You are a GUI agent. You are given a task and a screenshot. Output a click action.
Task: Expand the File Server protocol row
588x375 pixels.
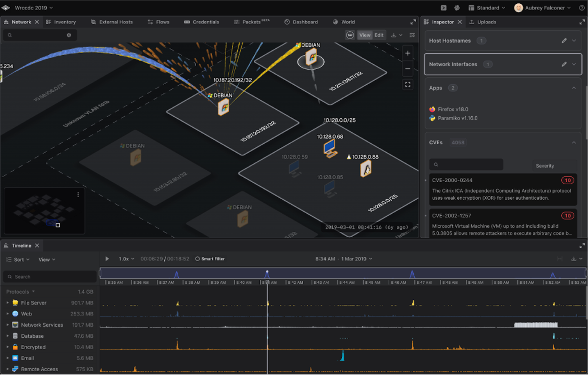(7, 303)
